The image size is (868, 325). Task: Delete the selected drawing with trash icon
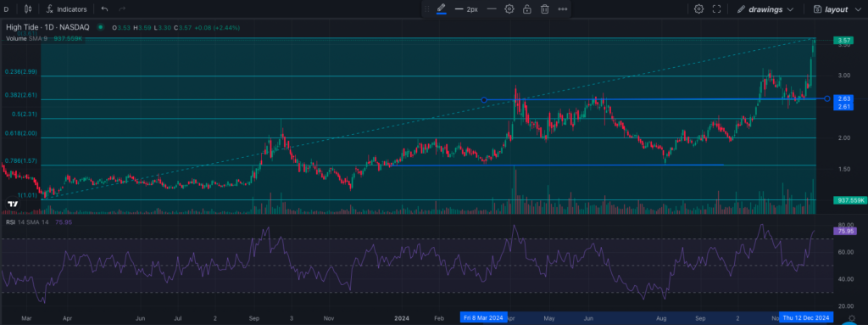545,8
